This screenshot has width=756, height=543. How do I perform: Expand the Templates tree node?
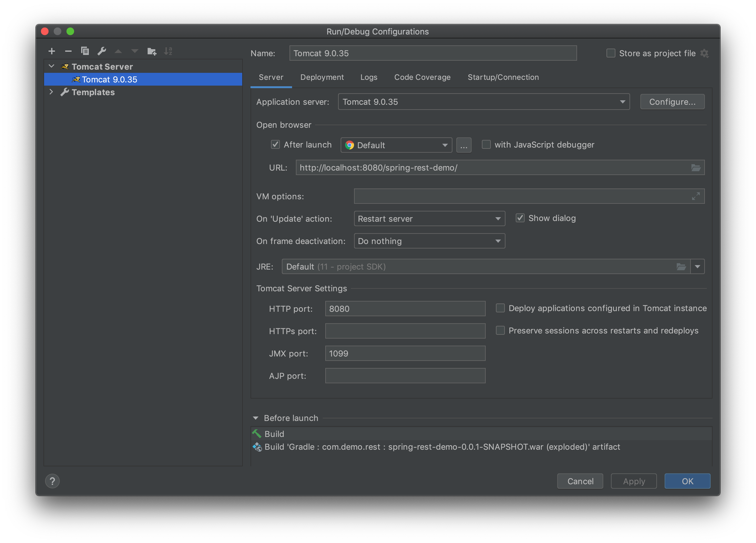(x=51, y=92)
